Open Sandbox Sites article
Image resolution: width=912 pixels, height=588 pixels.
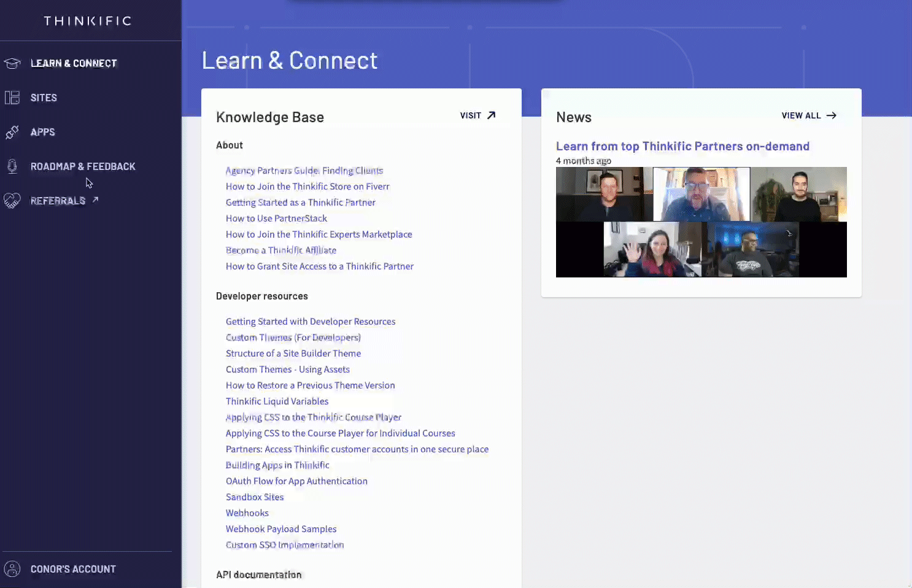[x=255, y=497]
